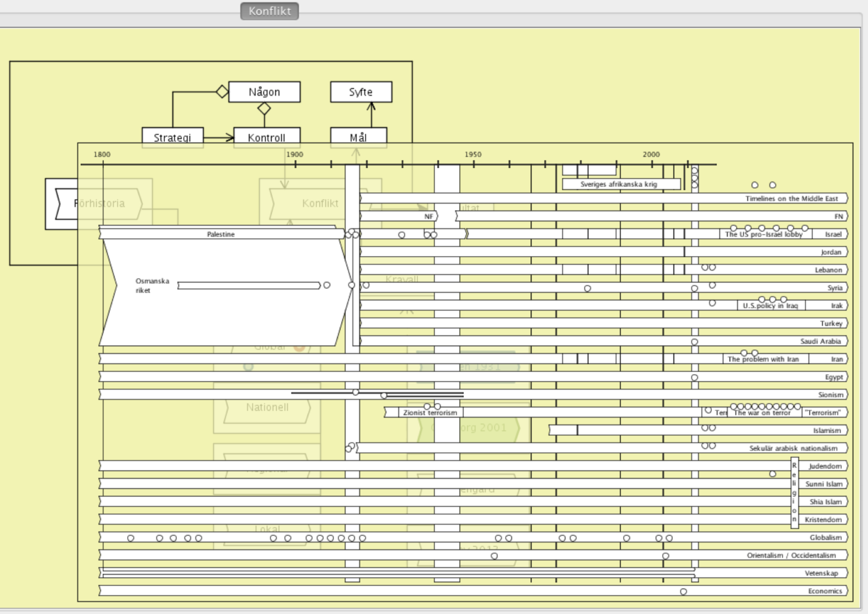
Task: Click the event circle on Economics bar
Action: click(x=683, y=592)
